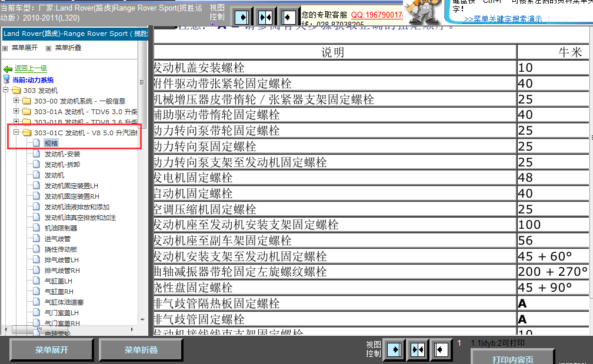Click the 排气歧管固定螺栓 table row

[371, 319]
